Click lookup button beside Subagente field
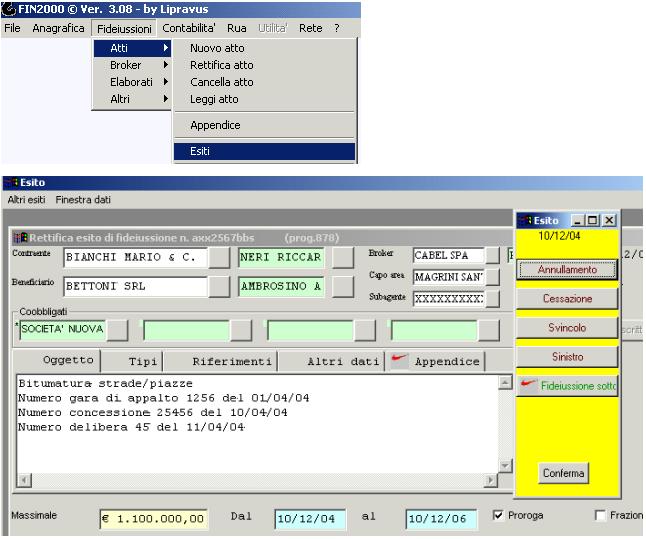This screenshot has width=646, height=539. 493,299
